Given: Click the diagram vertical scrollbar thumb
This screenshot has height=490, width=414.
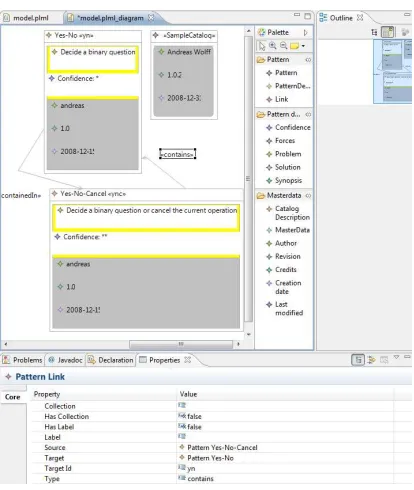Looking at the screenshot, I should 248,178.
